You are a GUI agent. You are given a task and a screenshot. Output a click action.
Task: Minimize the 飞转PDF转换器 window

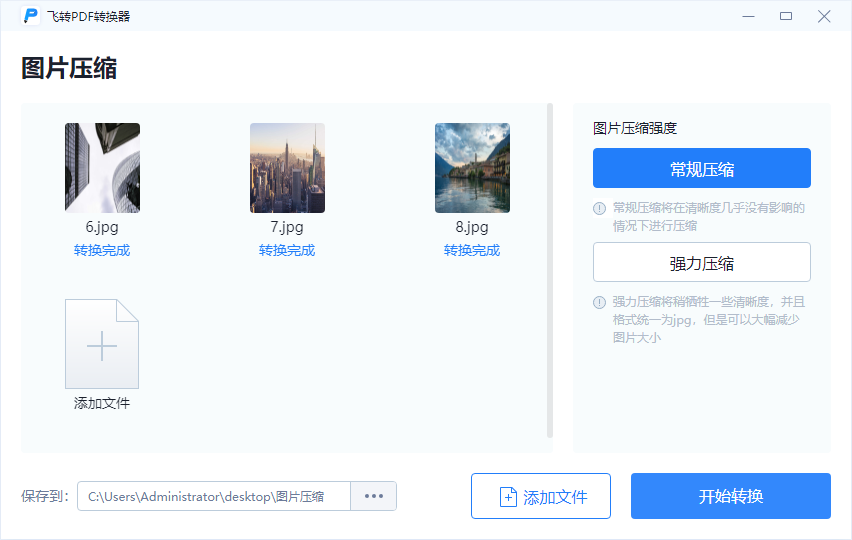point(749,16)
